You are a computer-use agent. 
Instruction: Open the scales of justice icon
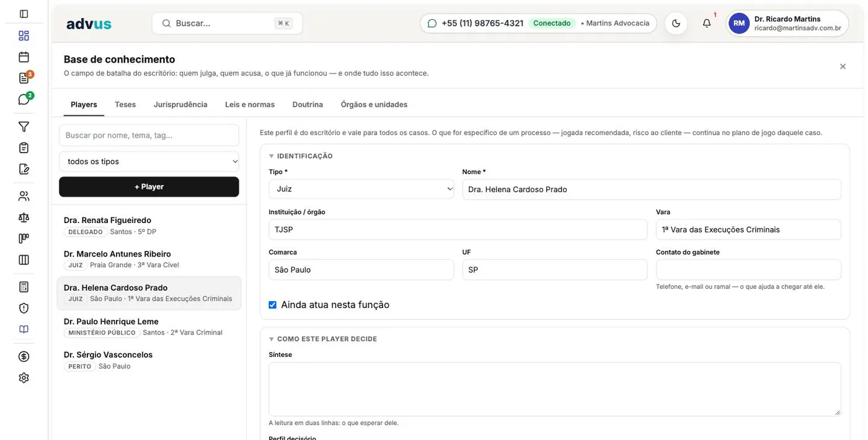coord(24,218)
